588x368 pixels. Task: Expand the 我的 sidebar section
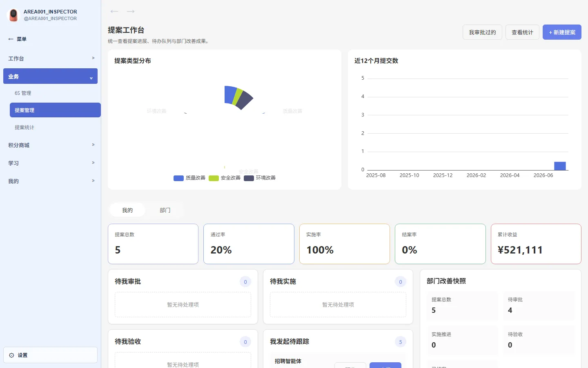click(50, 181)
